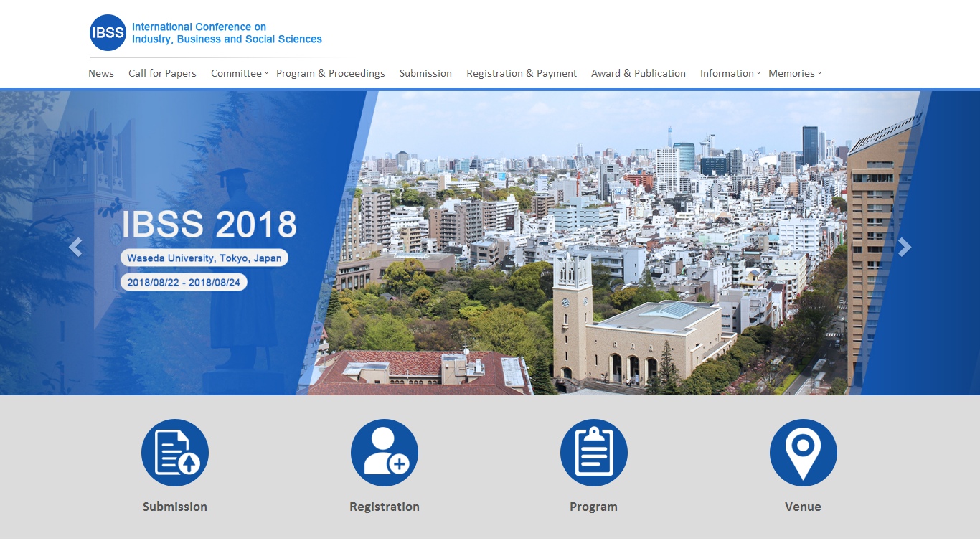Click the Program label under icon

[593, 507]
